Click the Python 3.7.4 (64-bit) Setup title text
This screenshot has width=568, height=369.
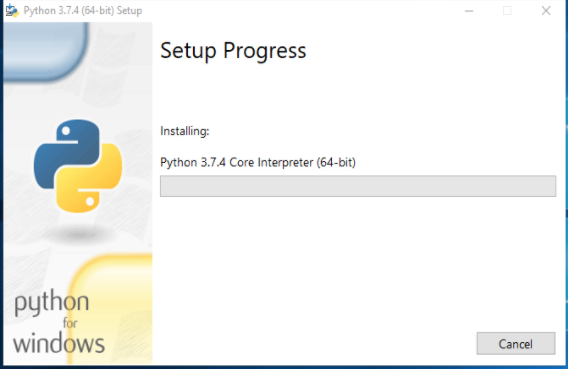click(x=83, y=11)
